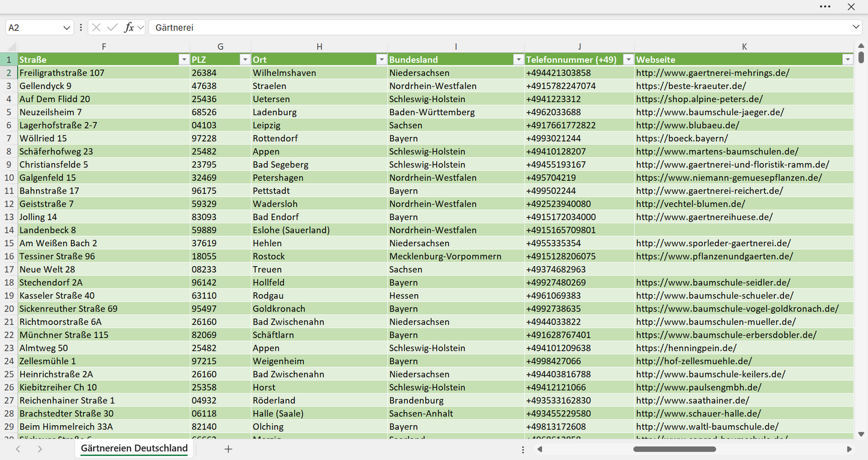868x460 pixels.
Task: Open the Insert Function fx button
Action: tap(129, 28)
